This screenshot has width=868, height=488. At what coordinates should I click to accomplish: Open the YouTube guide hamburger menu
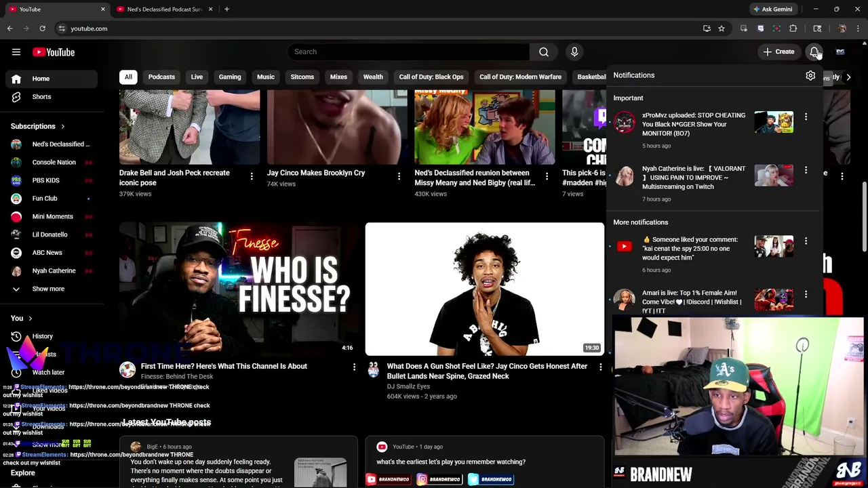point(16,52)
